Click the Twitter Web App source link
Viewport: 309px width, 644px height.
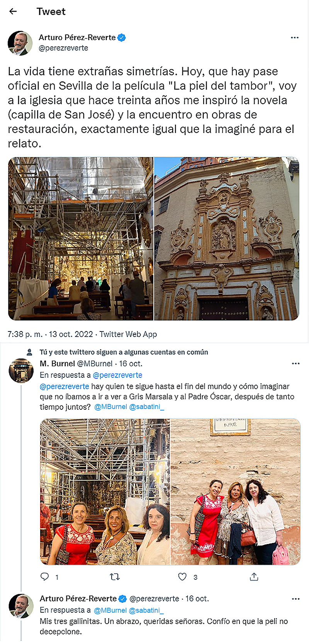pos(128,334)
